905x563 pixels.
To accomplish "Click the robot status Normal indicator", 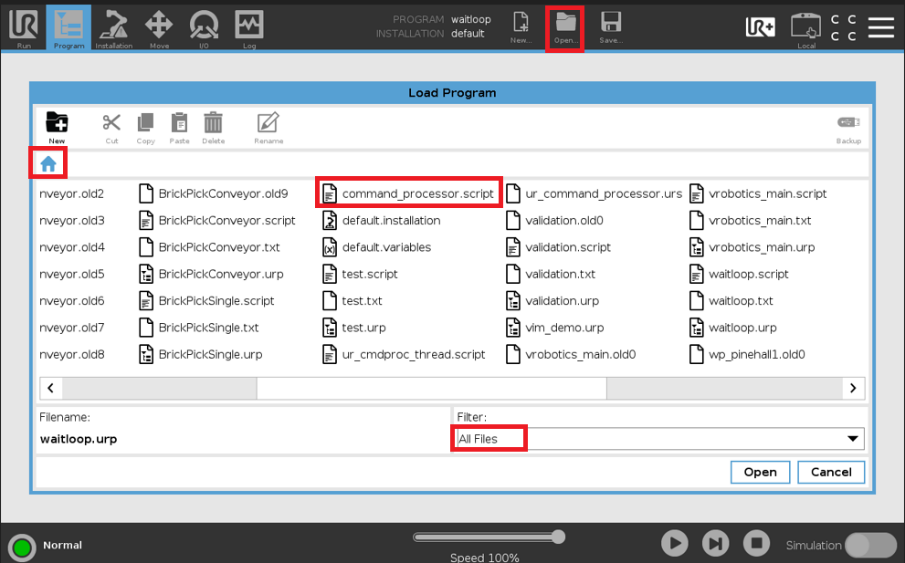I will click(x=22, y=547).
